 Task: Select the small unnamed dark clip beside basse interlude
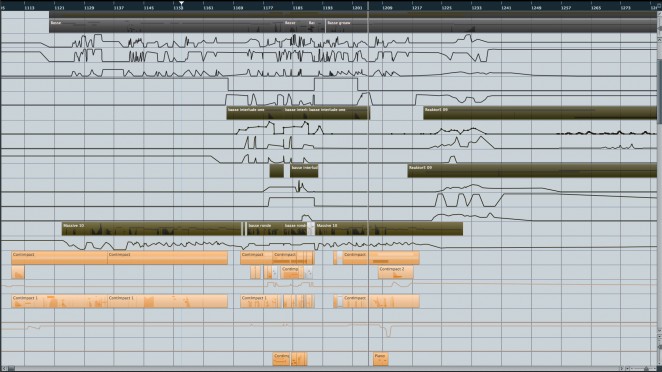click(277, 171)
